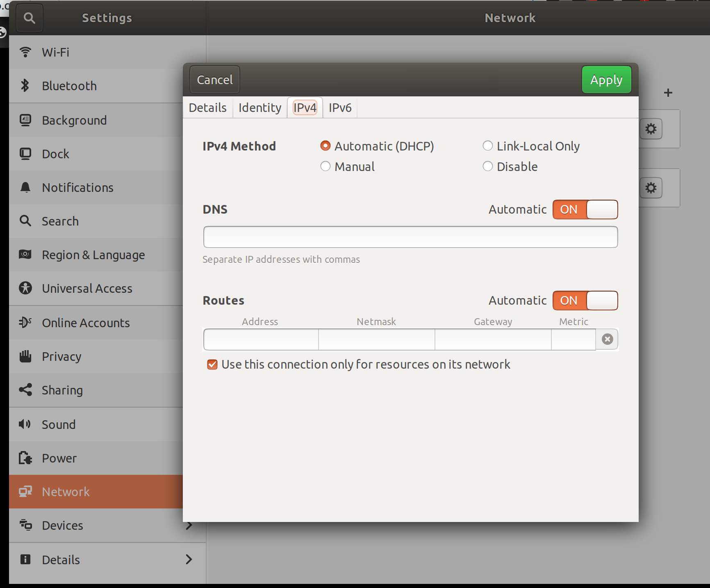Screen dimensions: 710x588
Task: Expand Devices submenu chevron
Action: click(x=189, y=525)
